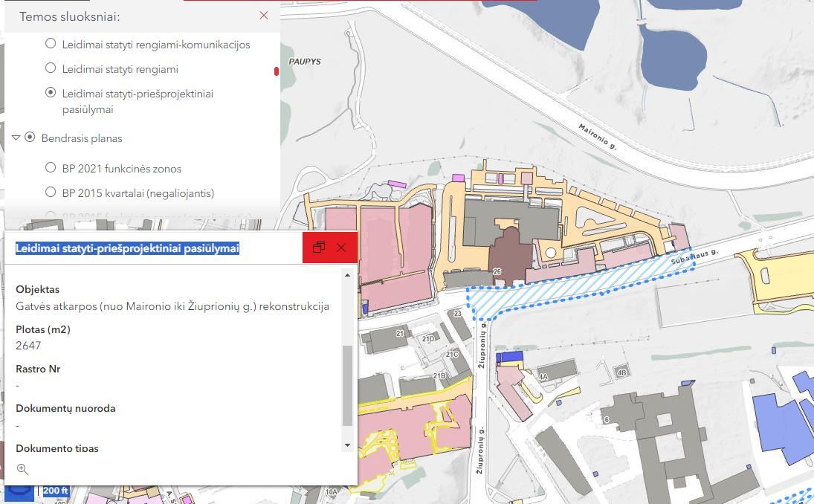814x504 pixels.
Task: Click the popup title Leidimai statyti-priešprojektiniai pasiūlymai
Action: click(x=127, y=248)
